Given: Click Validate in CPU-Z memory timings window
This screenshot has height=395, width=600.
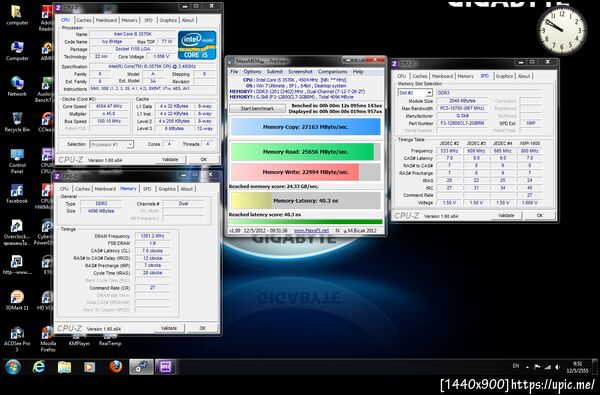Looking at the screenshot, I should (x=169, y=328).
